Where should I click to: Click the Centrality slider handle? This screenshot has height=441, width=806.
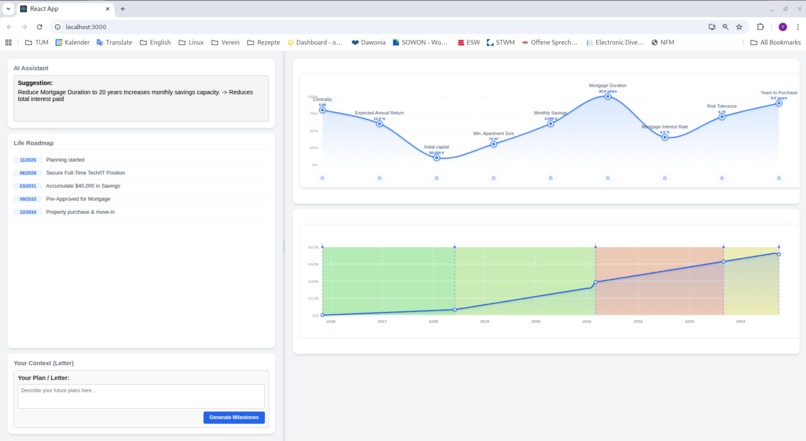pyautogui.click(x=322, y=110)
